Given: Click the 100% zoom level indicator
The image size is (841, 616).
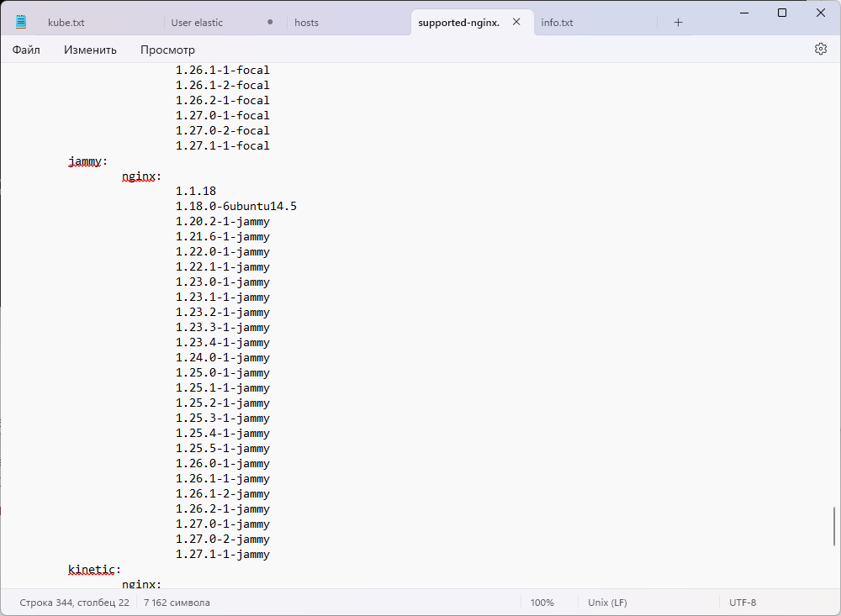Looking at the screenshot, I should (x=542, y=603).
